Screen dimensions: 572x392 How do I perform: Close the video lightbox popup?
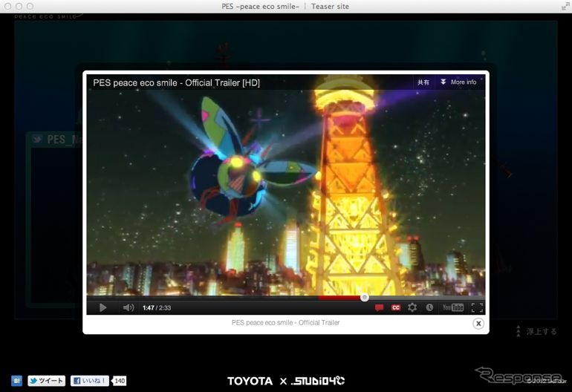(x=478, y=323)
